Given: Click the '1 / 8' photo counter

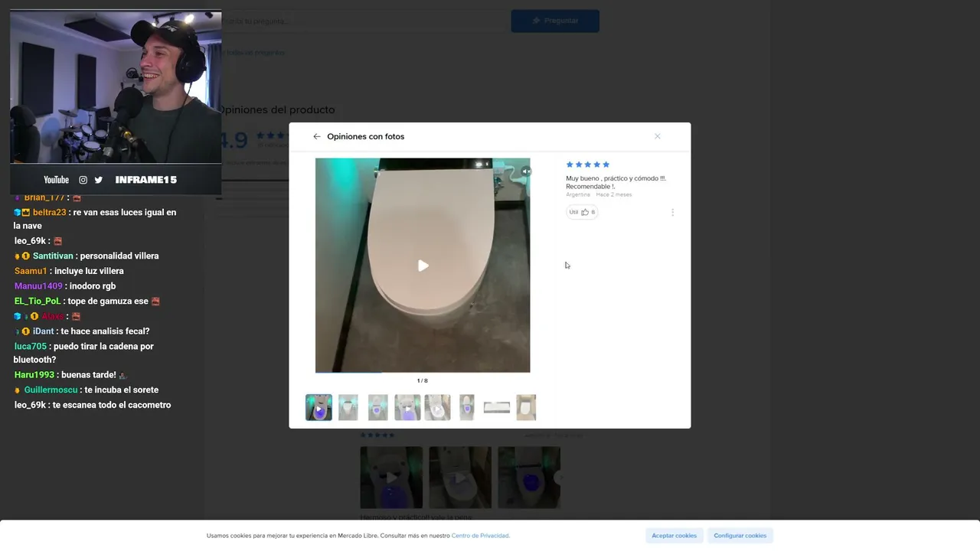Looking at the screenshot, I should click(x=423, y=380).
